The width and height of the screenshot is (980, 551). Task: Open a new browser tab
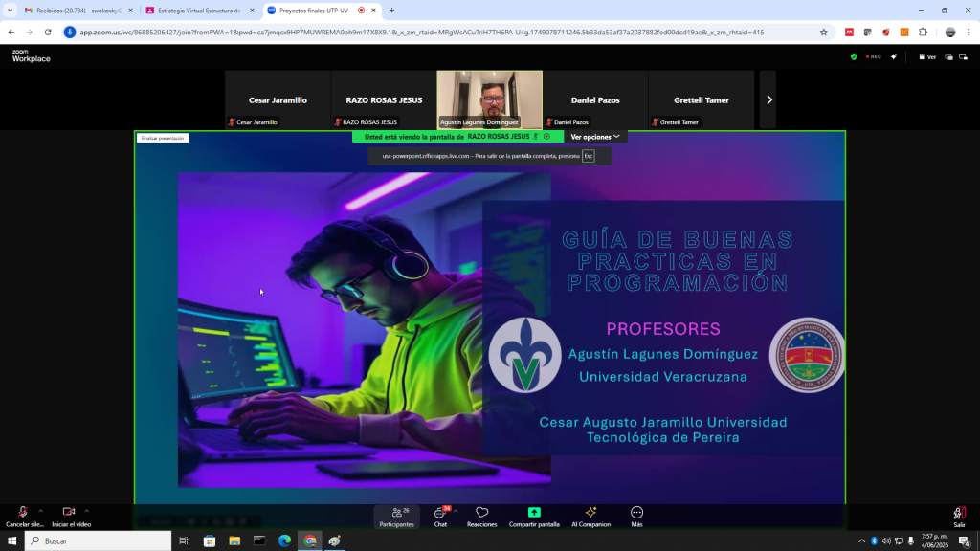[391, 11]
